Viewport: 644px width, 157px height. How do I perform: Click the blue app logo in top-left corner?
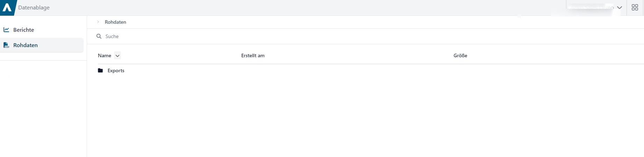7,8
